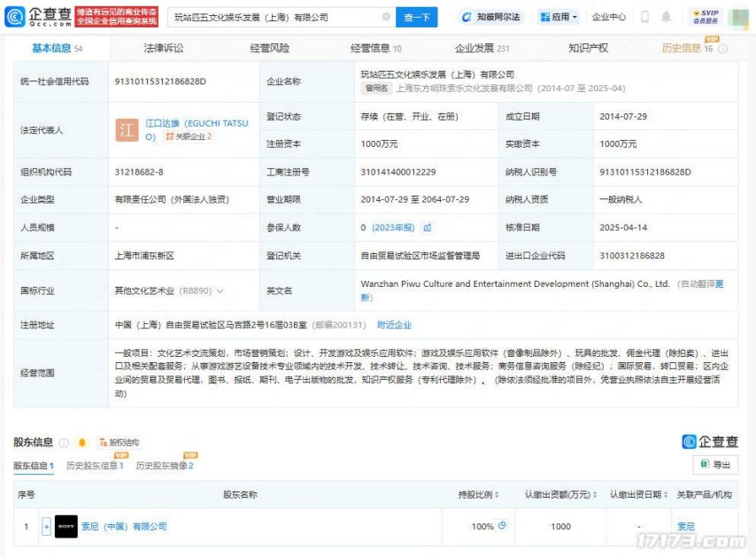Click the bell alert icon beside 股东信息
Image resolution: width=756 pixels, height=557 pixels.
[82, 442]
